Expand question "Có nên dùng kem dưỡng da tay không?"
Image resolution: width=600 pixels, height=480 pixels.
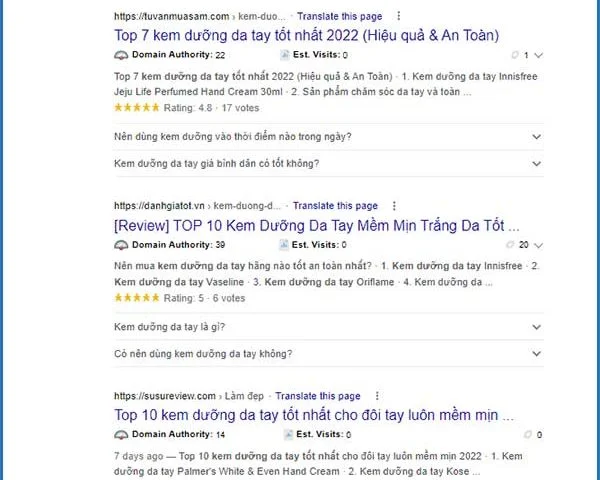tap(329, 354)
